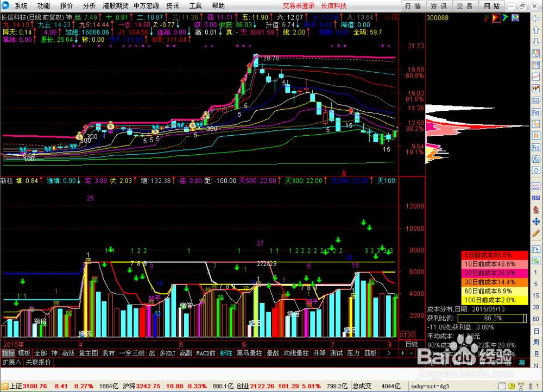Click the F5 sidebar icon

536,249
